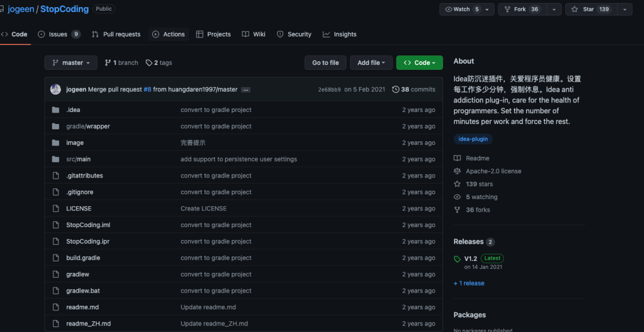Click the idea-plugin topic tag
Viewport: 644px width, 332px height.
(x=473, y=139)
